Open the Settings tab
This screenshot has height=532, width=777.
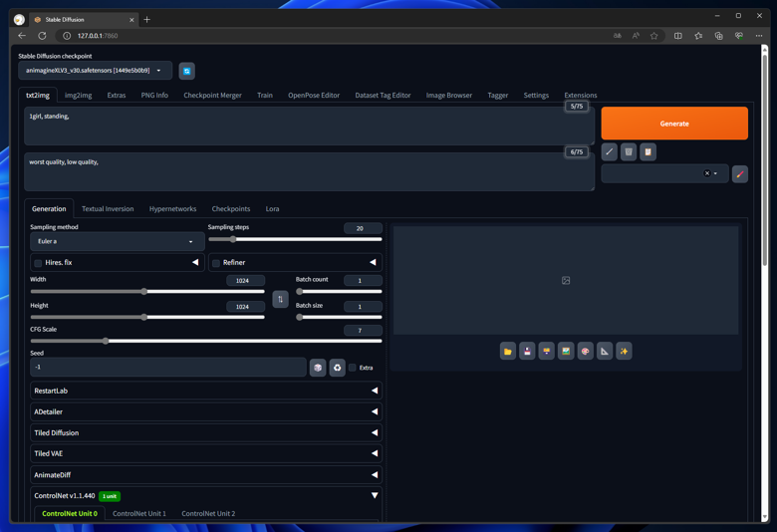click(x=536, y=96)
